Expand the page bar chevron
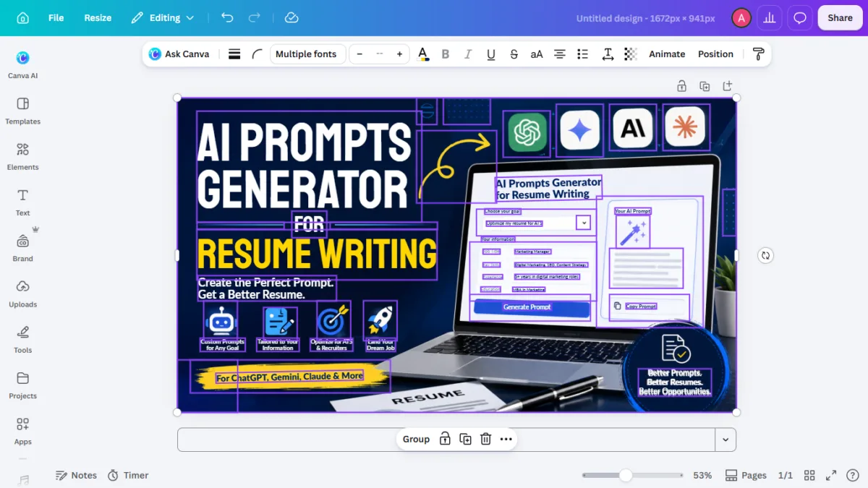Screen dimensions: 868x488 [726, 440]
